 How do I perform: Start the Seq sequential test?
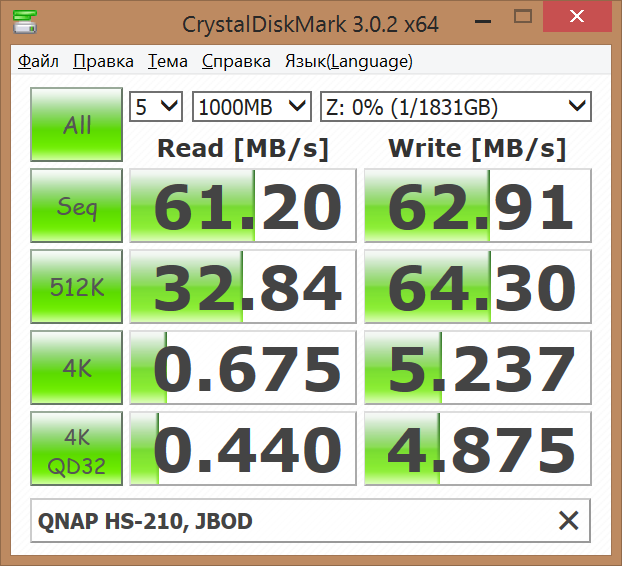(77, 206)
